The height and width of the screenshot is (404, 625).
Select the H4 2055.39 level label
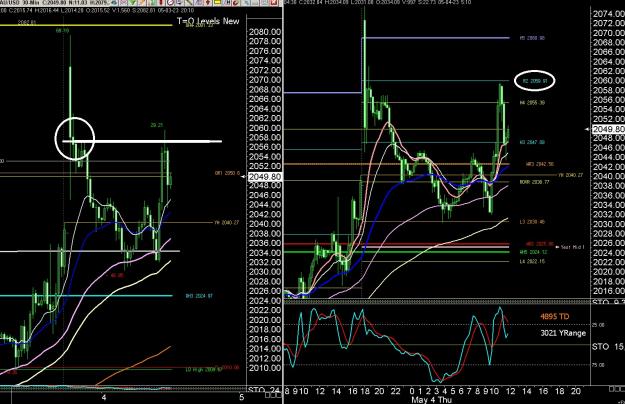click(532, 103)
